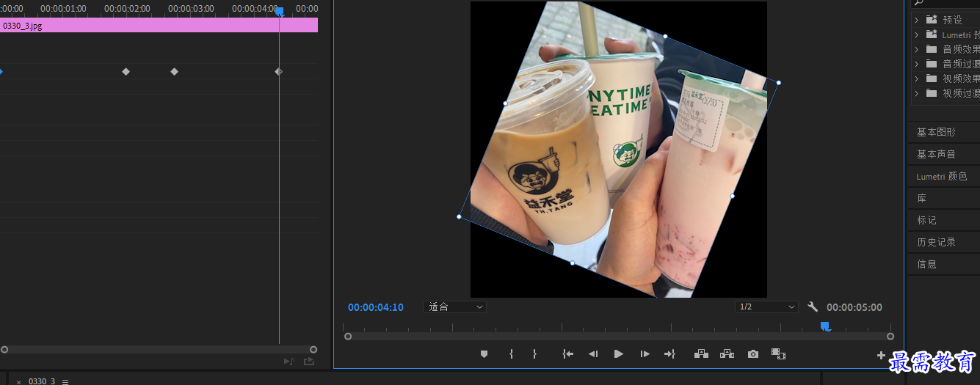980x385 pixels.
Task: Step back one frame
Action: click(593, 353)
